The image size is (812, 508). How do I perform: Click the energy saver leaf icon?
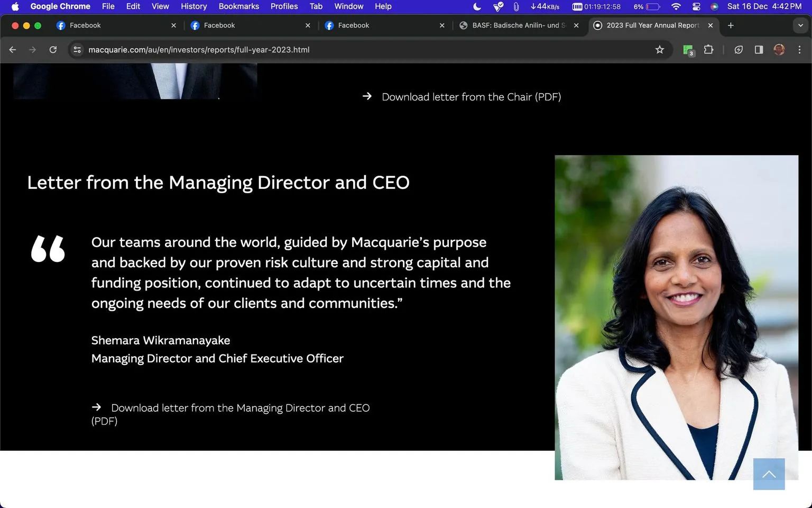click(x=739, y=49)
